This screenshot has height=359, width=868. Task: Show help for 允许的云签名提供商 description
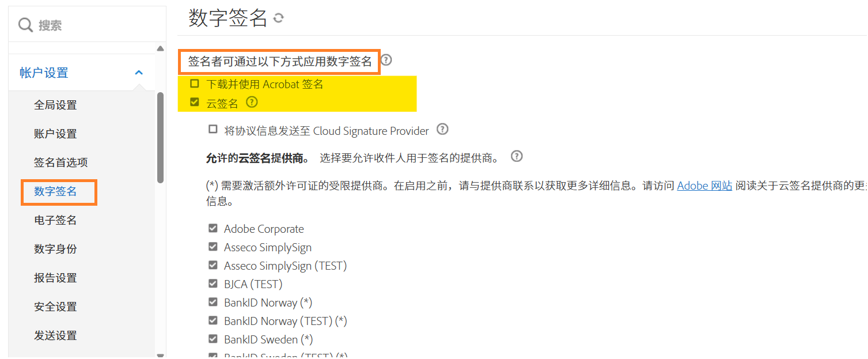[x=517, y=156]
